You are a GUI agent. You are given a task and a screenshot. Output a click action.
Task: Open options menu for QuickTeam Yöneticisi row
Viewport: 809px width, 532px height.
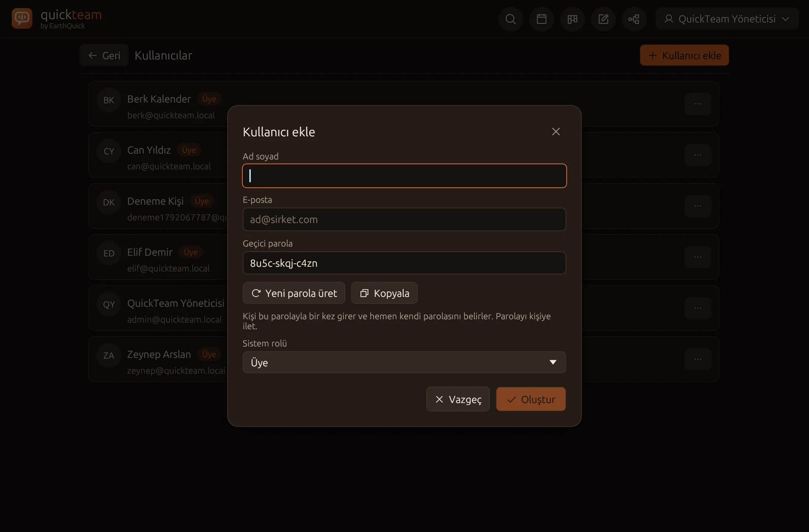pyautogui.click(x=698, y=308)
